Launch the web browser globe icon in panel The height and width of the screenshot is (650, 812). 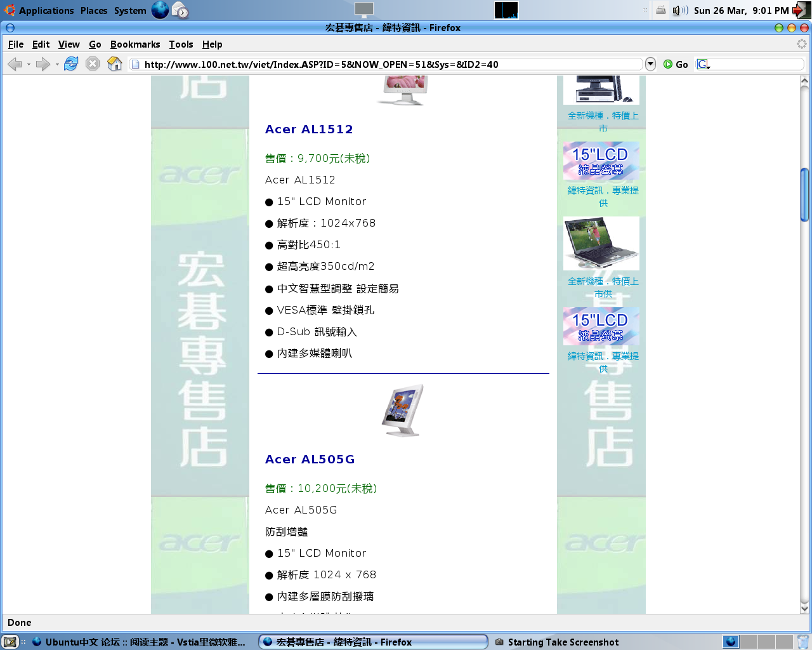point(160,10)
